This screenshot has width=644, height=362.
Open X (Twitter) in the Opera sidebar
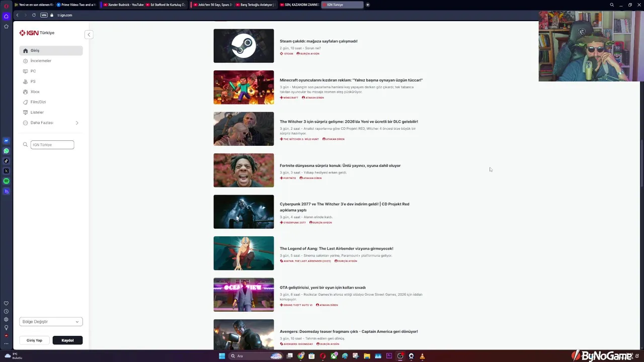pyautogui.click(x=6, y=171)
